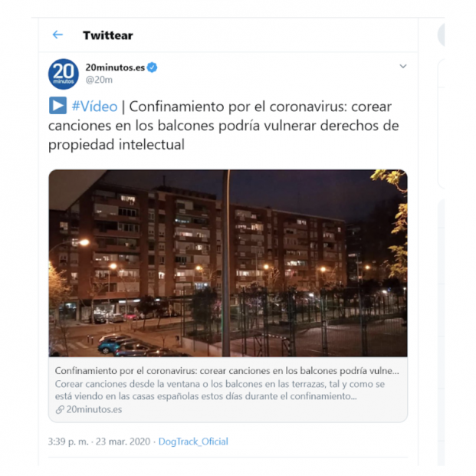This screenshot has width=476, height=476.
Task: Go back using the left arrow icon
Action: pyautogui.click(x=57, y=35)
